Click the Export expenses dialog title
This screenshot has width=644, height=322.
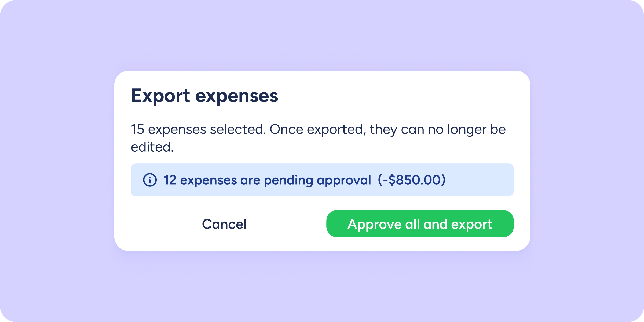204,96
